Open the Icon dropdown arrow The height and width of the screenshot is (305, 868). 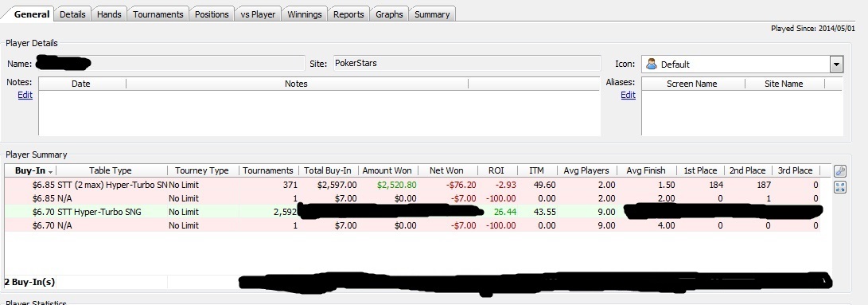click(x=836, y=65)
